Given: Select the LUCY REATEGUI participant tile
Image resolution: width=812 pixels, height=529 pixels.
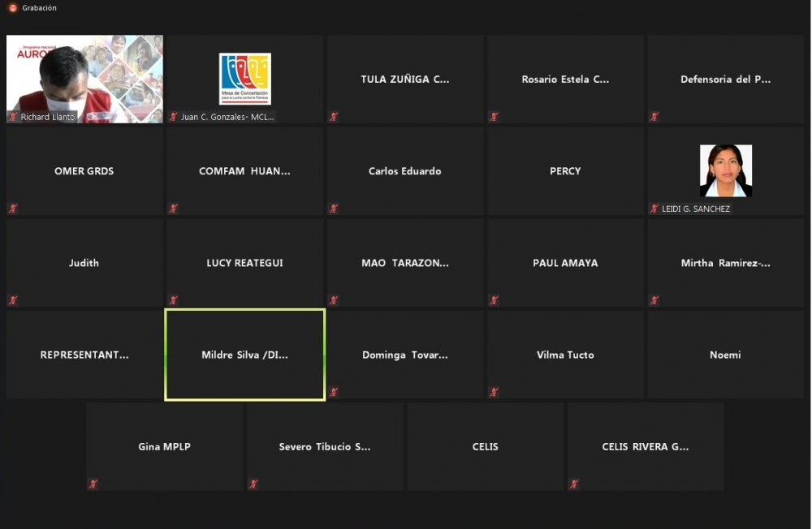Looking at the screenshot, I should (244, 263).
